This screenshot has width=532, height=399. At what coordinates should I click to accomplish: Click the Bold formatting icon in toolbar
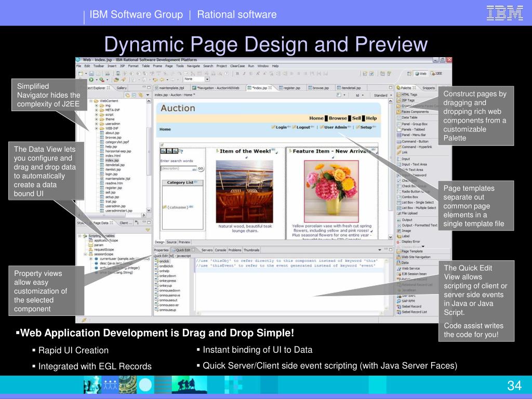237,73
